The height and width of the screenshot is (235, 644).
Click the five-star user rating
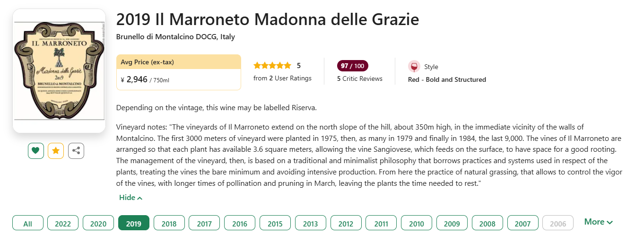(272, 66)
